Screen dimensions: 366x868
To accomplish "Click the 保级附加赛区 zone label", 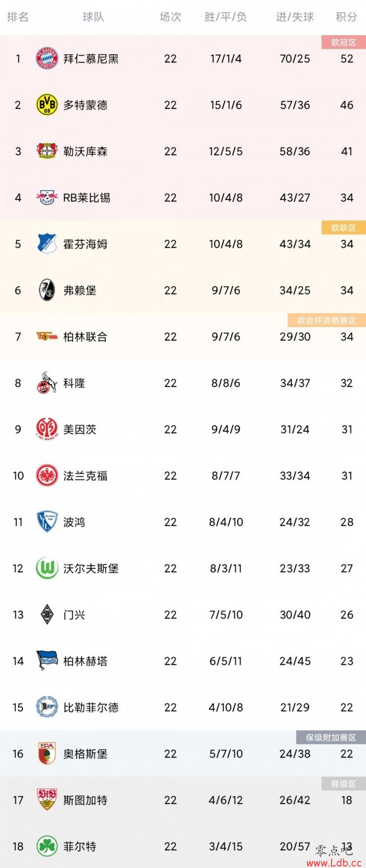I will (x=331, y=737).
